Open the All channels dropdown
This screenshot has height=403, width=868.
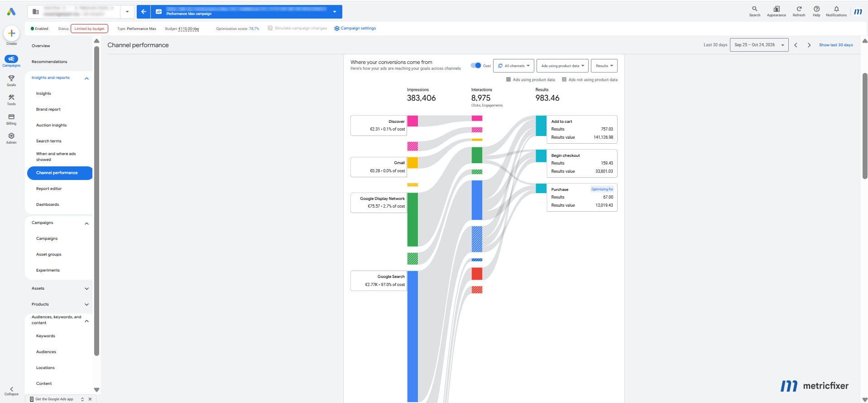(x=513, y=66)
